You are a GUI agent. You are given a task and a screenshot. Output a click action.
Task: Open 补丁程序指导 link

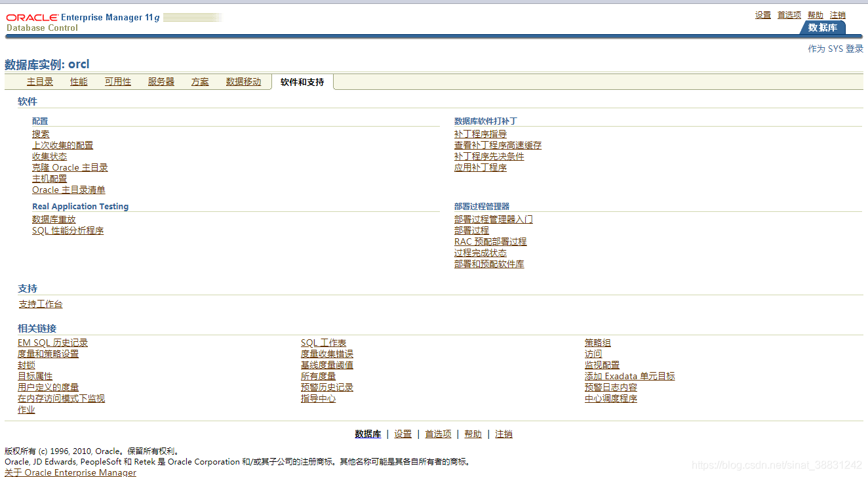click(x=481, y=134)
